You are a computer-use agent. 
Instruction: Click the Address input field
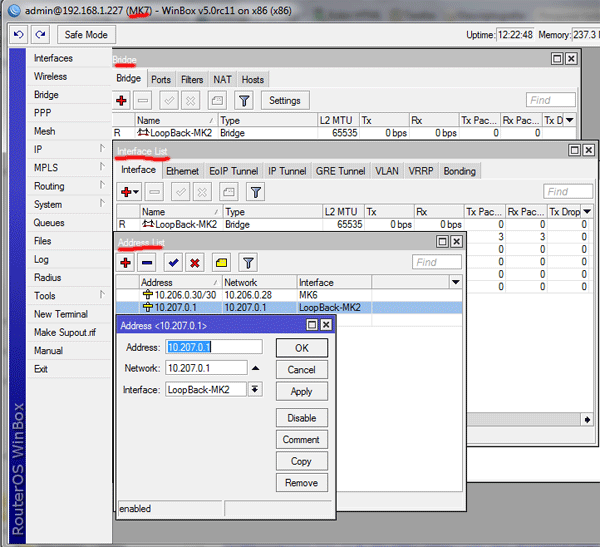pos(213,347)
